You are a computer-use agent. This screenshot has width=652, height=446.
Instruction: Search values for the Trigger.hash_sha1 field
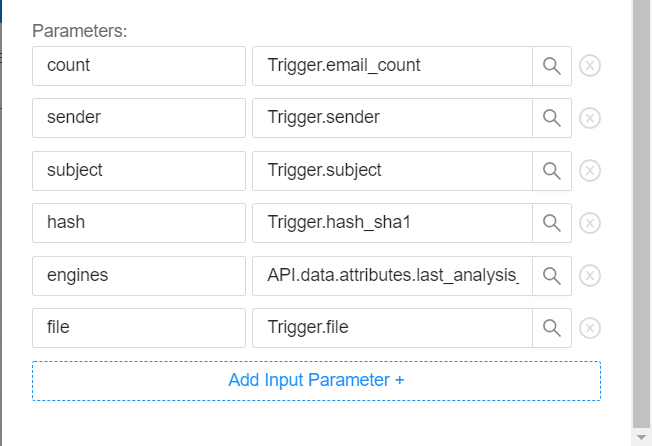pyautogui.click(x=552, y=223)
